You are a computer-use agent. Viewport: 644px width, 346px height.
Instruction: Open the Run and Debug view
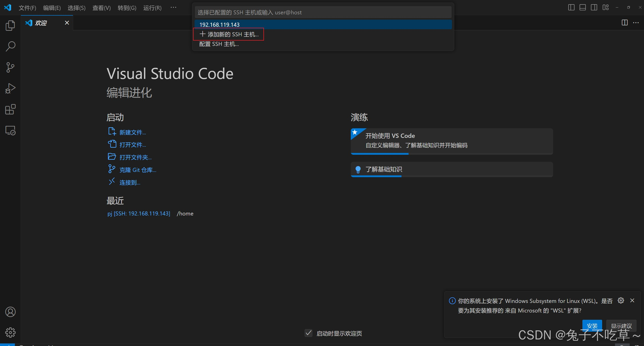coord(10,88)
